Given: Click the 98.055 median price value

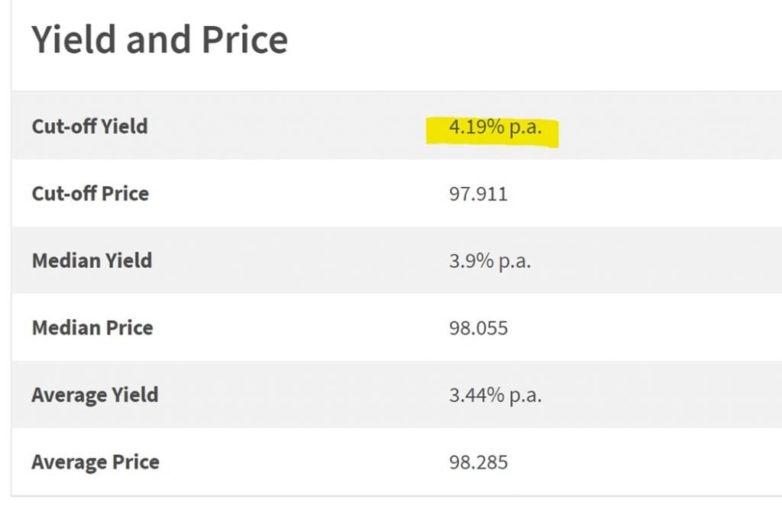Looking at the screenshot, I should [478, 328].
